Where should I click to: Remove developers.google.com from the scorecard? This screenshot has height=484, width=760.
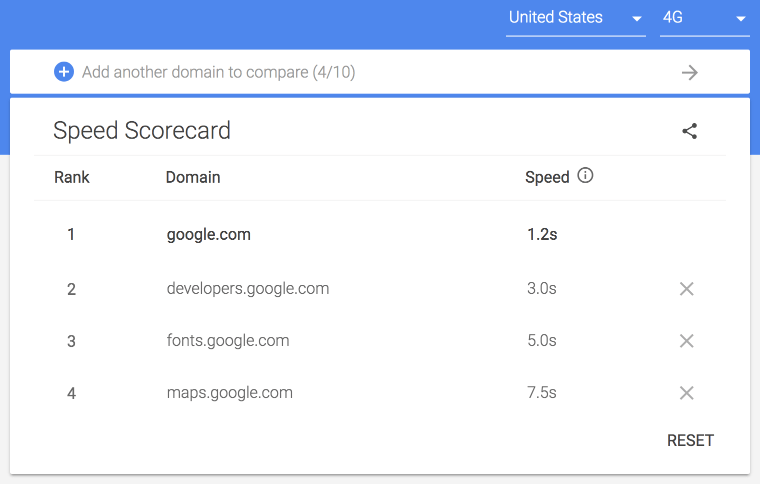coord(686,289)
